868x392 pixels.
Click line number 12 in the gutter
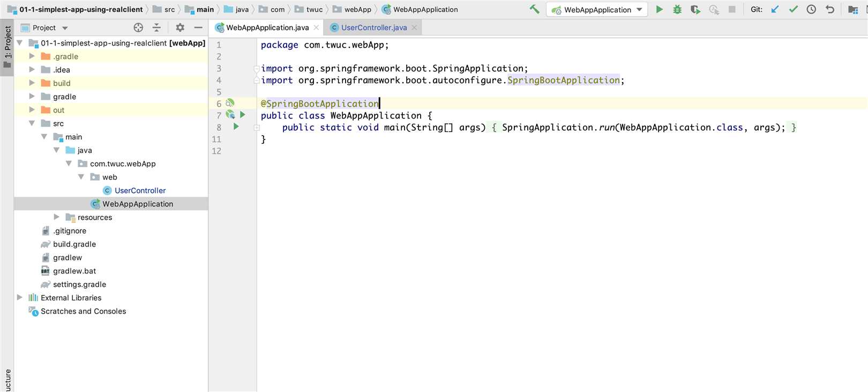tap(216, 151)
